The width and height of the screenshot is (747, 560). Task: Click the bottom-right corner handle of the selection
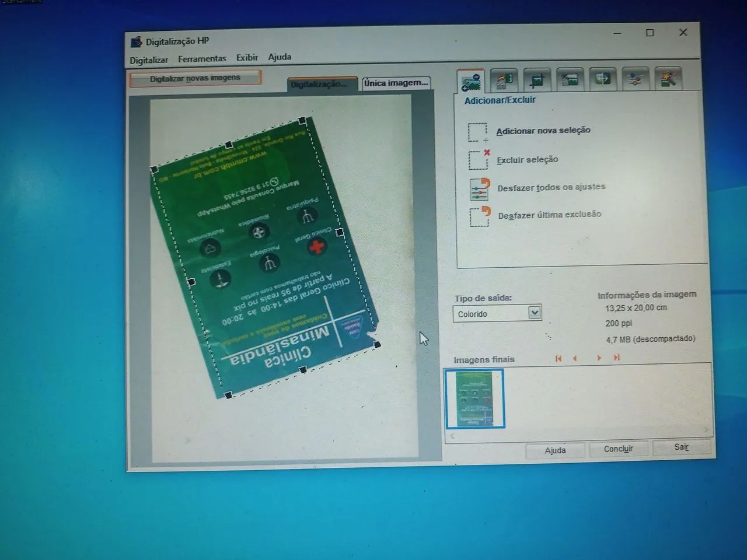tap(377, 345)
